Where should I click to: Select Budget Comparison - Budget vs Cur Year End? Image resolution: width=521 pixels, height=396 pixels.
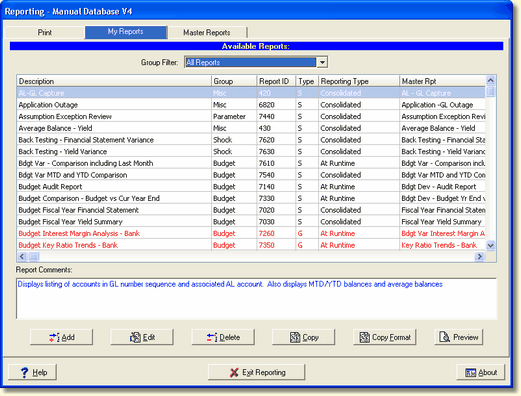coord(251,198)
